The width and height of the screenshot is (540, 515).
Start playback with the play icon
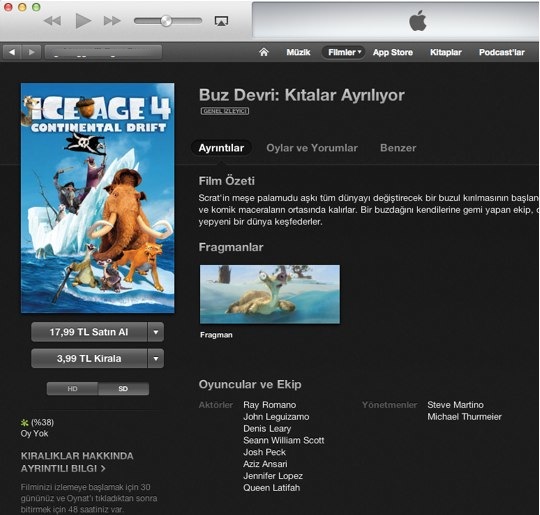[83, 21]
